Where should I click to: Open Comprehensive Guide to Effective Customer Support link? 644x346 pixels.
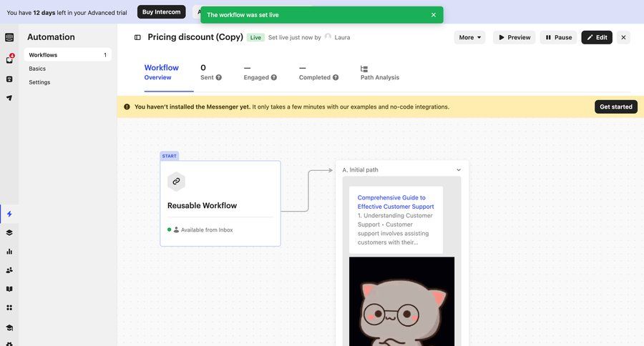click(x=396, y=202)
